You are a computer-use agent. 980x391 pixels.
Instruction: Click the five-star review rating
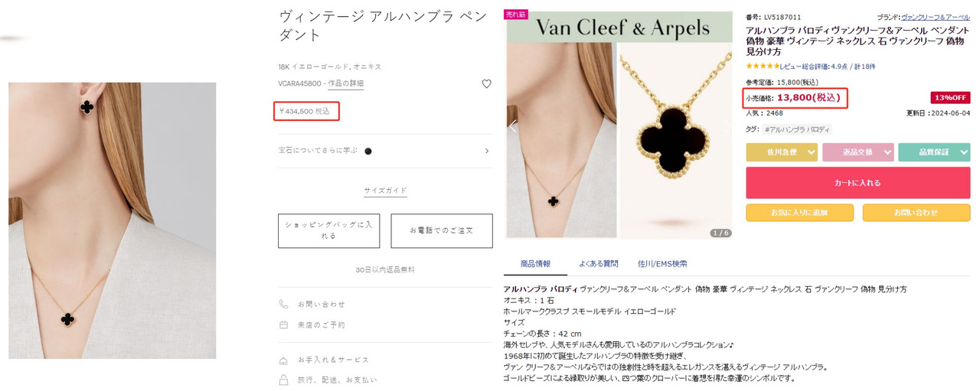(x=763, y=67)
